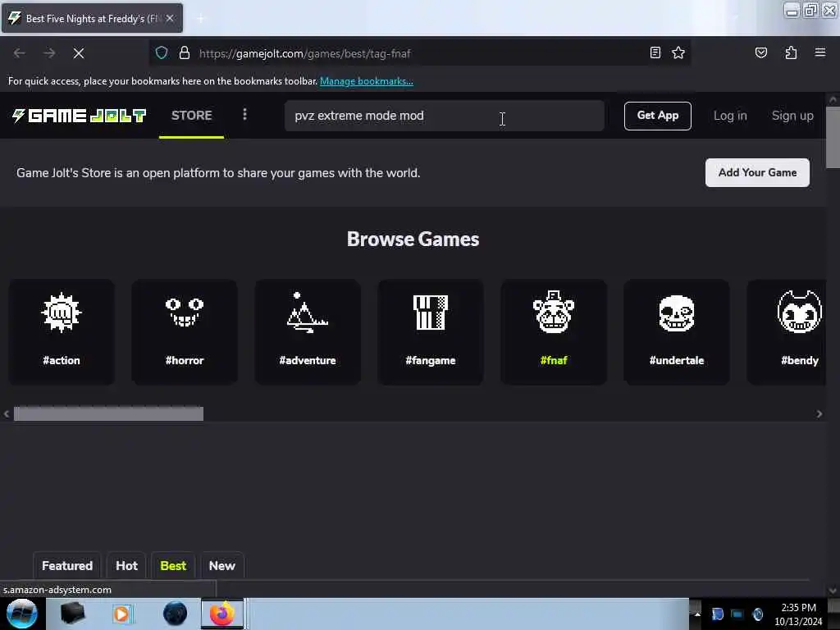The width and height of the screenshot is (840, 630).
Task: Switch to the Hot tab
Action: [126, 566]
